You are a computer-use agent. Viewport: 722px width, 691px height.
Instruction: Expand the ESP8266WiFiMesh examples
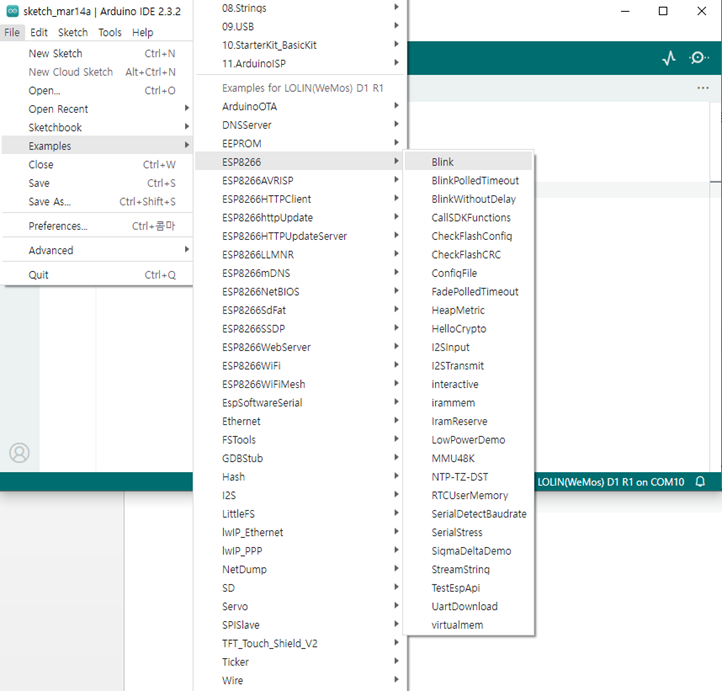(x=300, y=384)
